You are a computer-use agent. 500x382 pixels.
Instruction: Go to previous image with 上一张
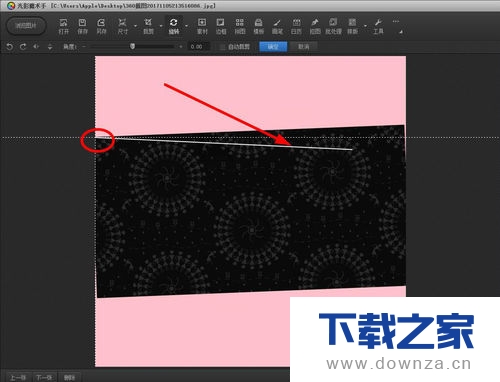tap(18, 377)
